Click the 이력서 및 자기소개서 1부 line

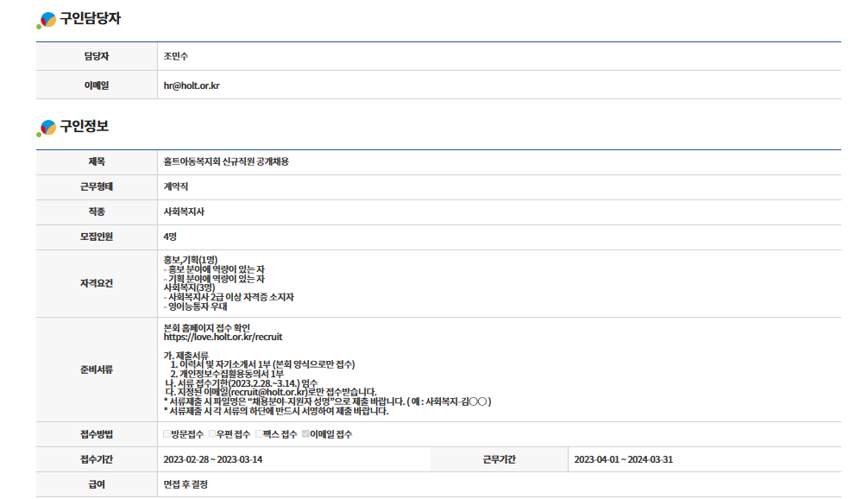click(x=262, y=364)
